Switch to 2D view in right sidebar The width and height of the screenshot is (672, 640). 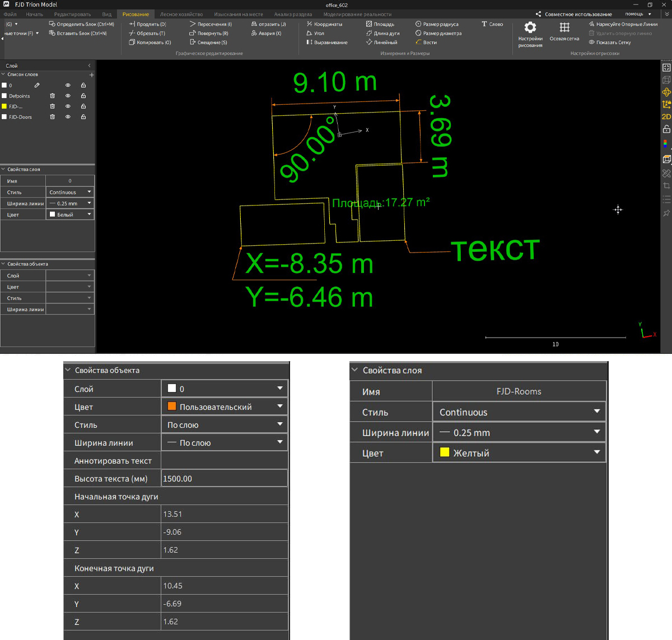[x=666, y=116]
